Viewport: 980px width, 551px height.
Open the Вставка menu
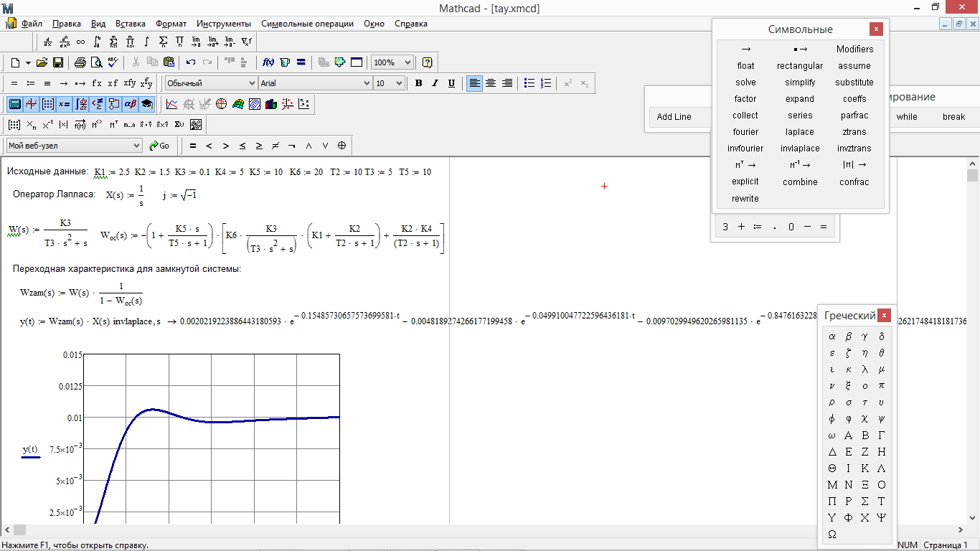130,24
